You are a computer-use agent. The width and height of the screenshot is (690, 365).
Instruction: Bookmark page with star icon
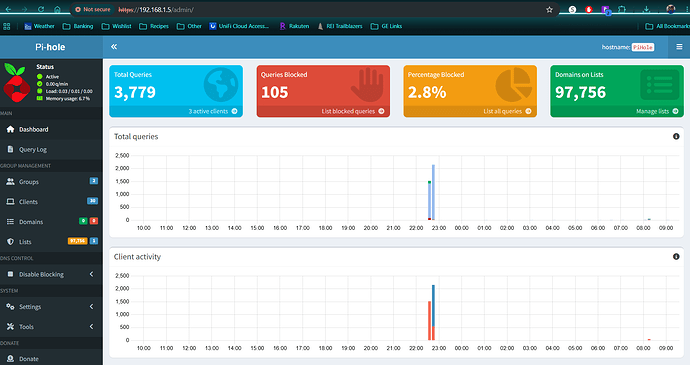coord(549,10)
